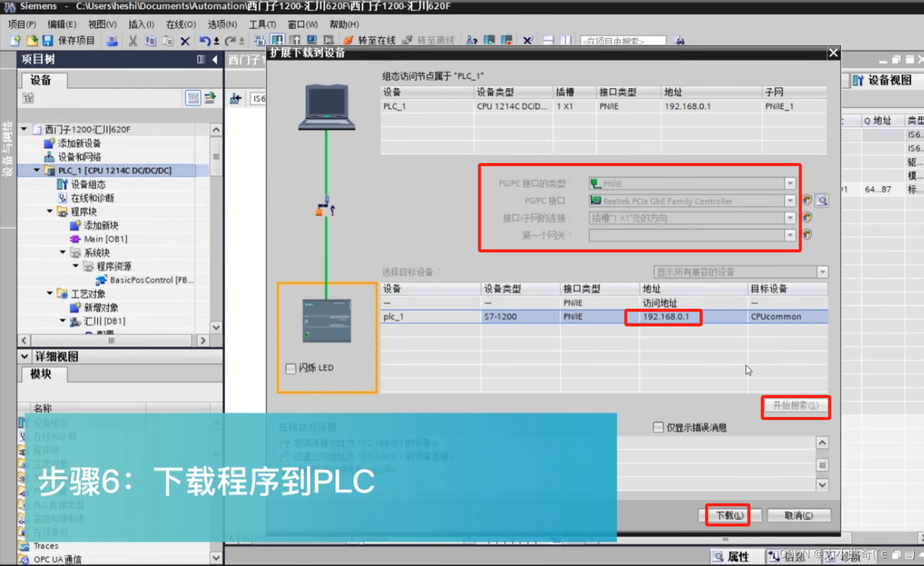Click the shield icon beside 第一个网关
The height and width of the screenshot is (566, 924).
[x=807, y=234]
